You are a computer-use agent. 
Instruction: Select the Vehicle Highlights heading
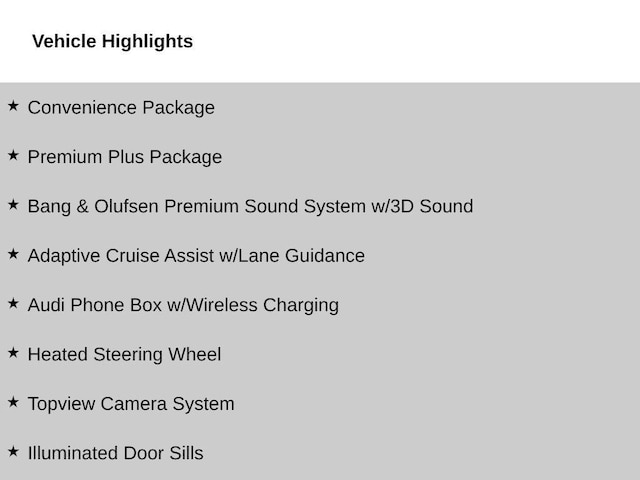[113, 42]
